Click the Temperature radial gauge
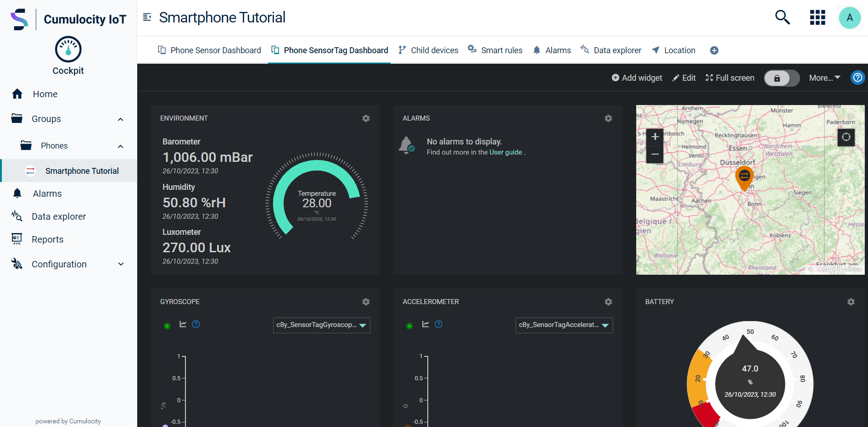The image size is (868, 427). point(317,196)
